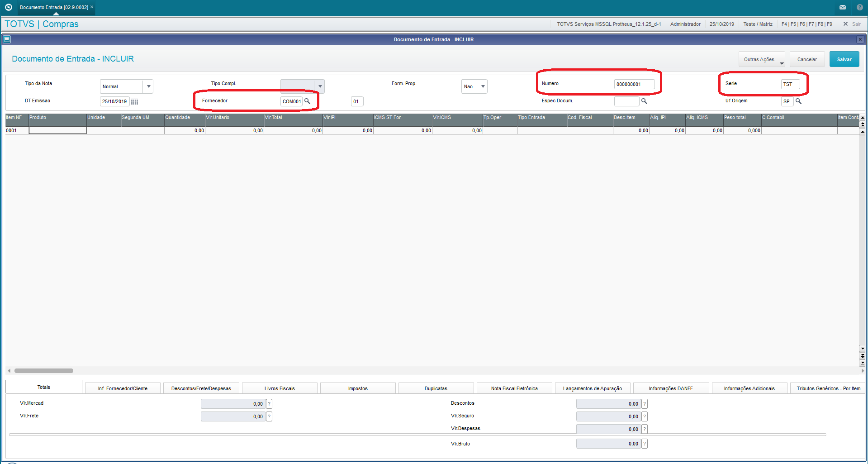Open Tipo Compl. dropdown
This screenshot has height=464, width=868.
click(x=320, y=86)
